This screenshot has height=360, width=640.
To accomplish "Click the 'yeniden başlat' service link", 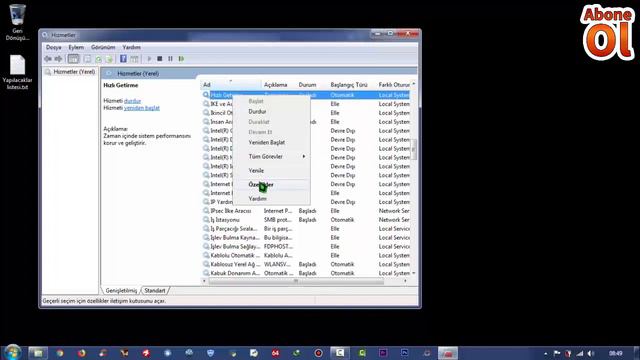I will [x=142, y=108].
